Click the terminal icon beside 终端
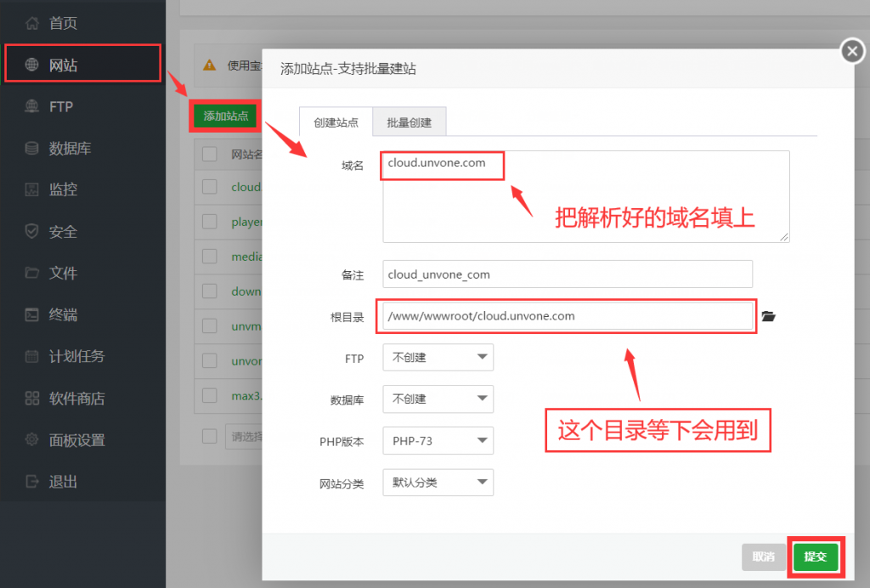The width and height of the screenshot is (870, 588). click(32, 314)
